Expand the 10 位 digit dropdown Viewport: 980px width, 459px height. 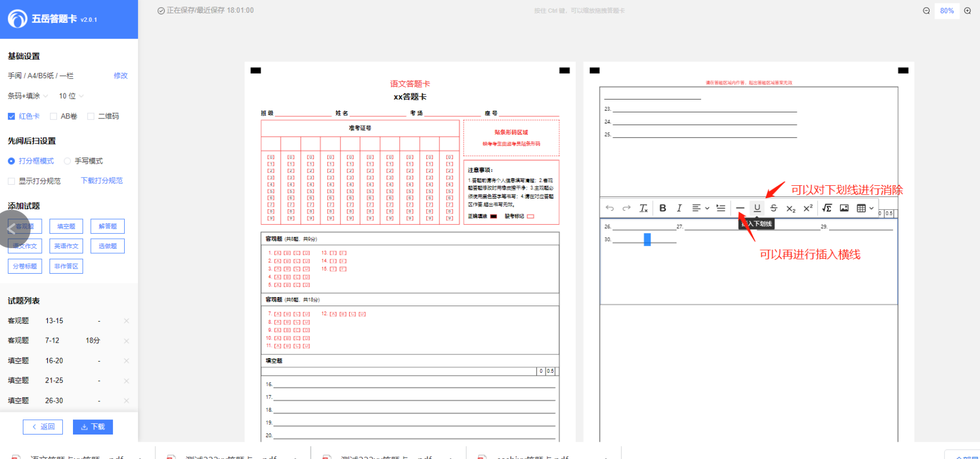71,96
